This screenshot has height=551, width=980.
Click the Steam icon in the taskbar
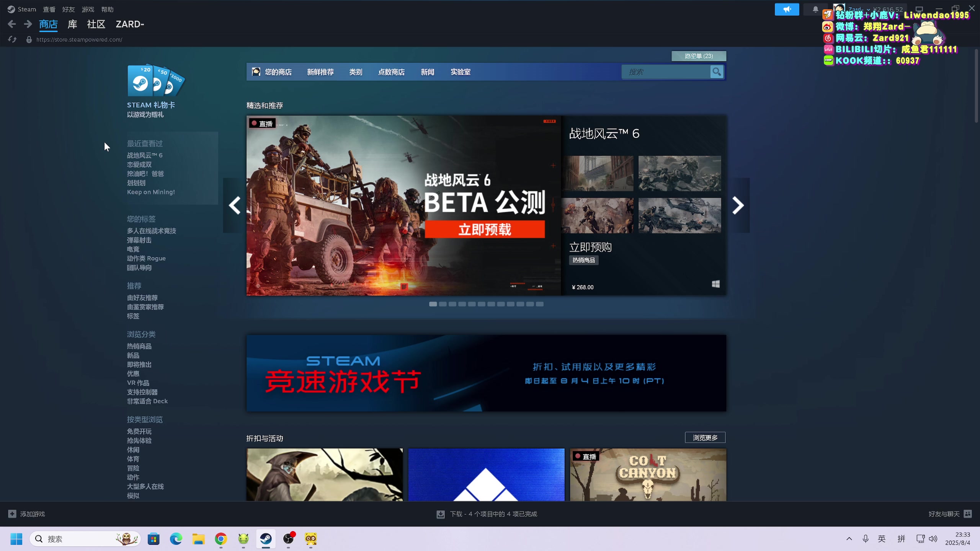pos(266,539)
